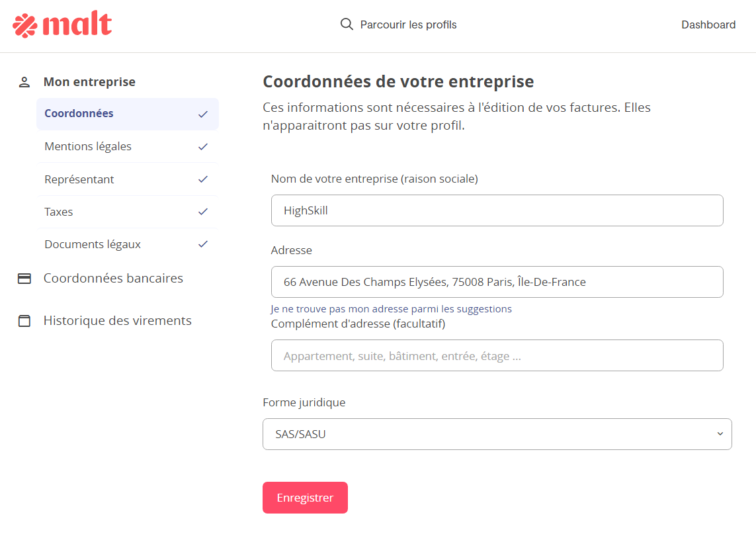
Task: Open the Dashboard link
Action: coord(708,24)
